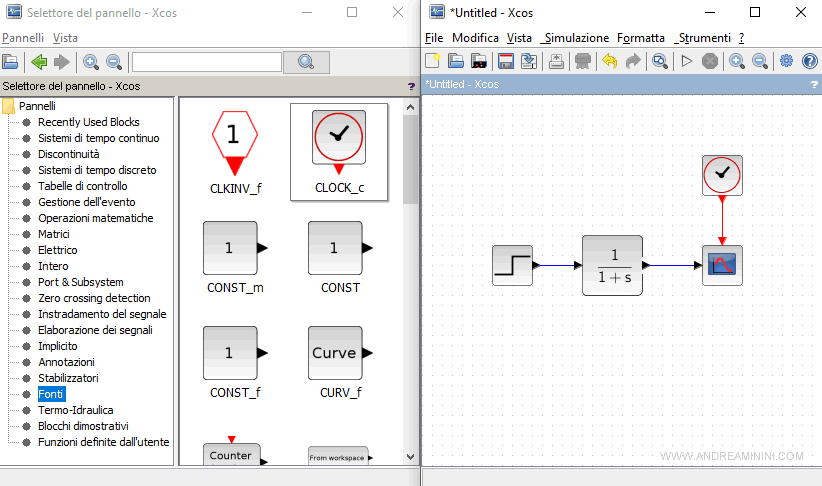The width and height of the screenshot is (822, 486).
Task: Click the Save as icon in Xcos toolbar
Action: [528, 61]
